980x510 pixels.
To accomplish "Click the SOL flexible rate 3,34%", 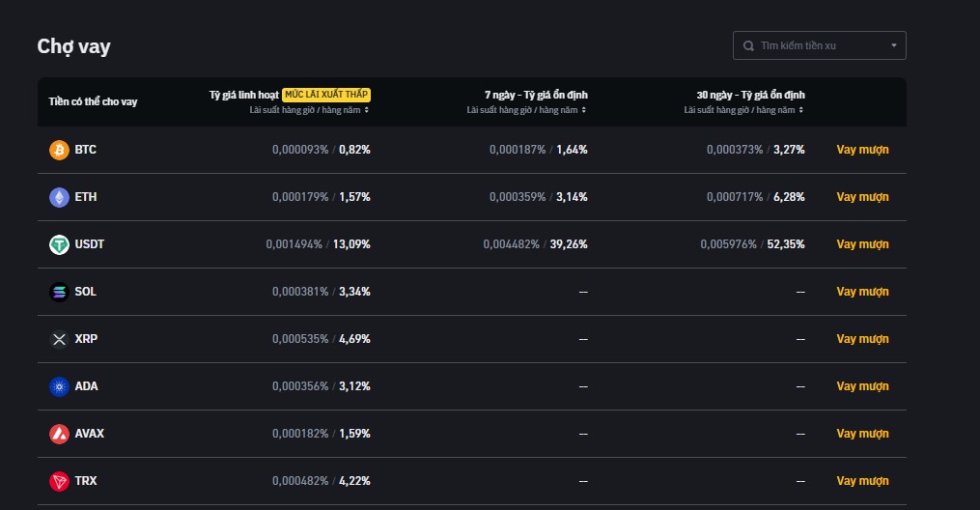I will [x=354, y=292].
